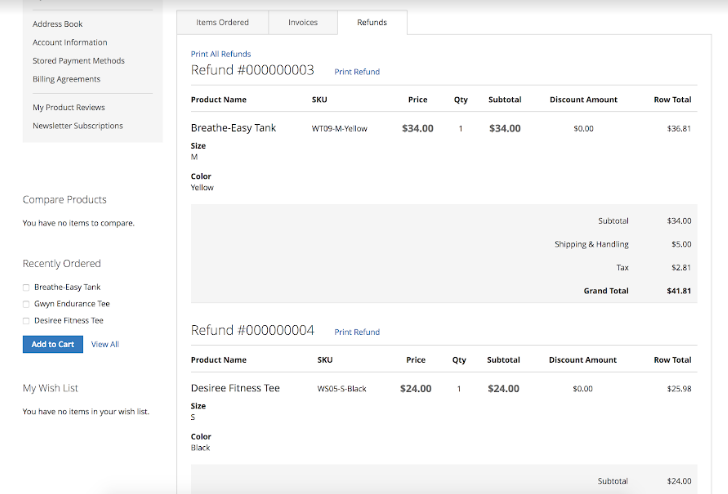Open the Gwyn Endurance Tee product link
Image resolution: width=728 pixels, height=494 pixels.
[x=72, y=304]
